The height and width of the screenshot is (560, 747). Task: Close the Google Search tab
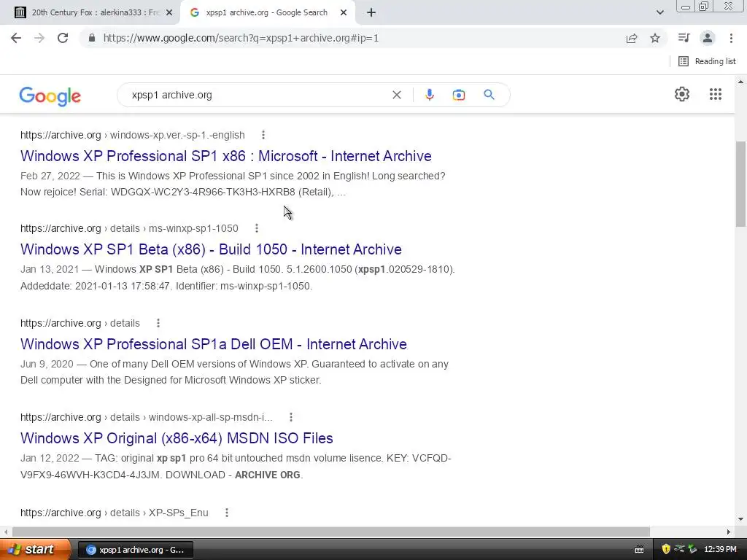click(x=344, y=13)
